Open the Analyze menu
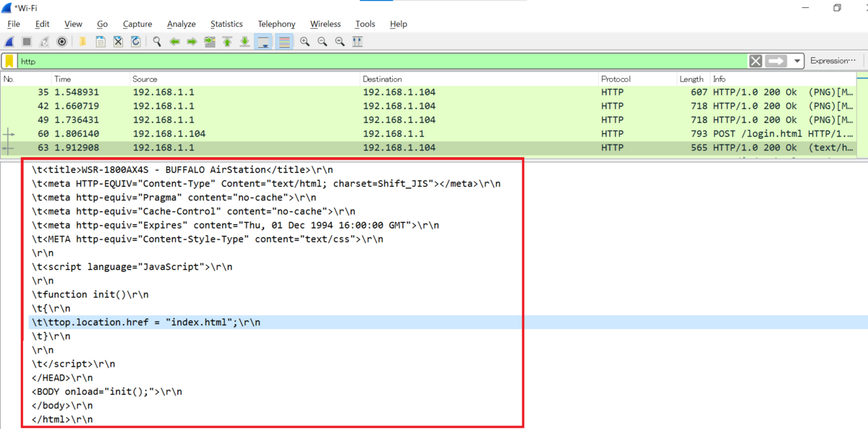The image size is (868, 429). point(182,24)
